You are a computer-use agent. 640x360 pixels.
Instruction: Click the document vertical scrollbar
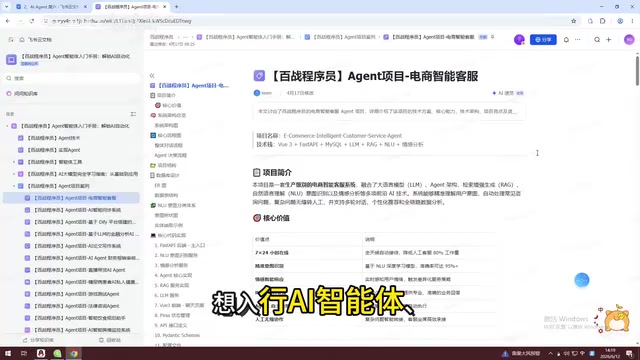(637, 71)
